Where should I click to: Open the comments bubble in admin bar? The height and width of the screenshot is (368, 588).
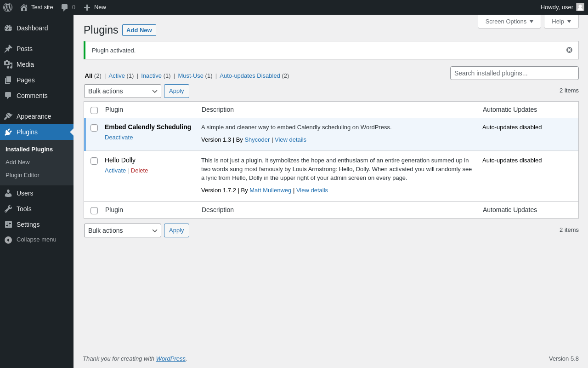[x=65, y=7]
